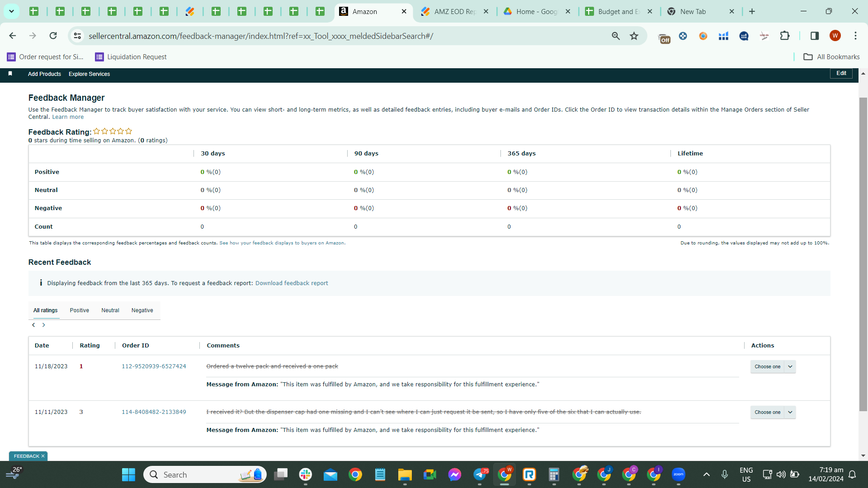The width and height of the screenshot is (868, 488).
Task: Open the All Bookmarks folder
Action: [831, 57]
